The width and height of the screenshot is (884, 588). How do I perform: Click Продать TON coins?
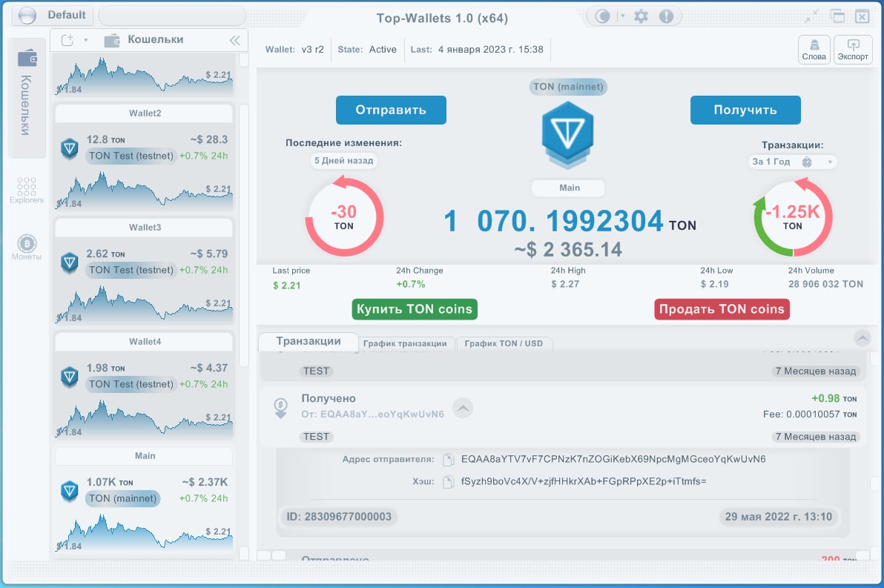pyautogui.click(x=722, y=309)
